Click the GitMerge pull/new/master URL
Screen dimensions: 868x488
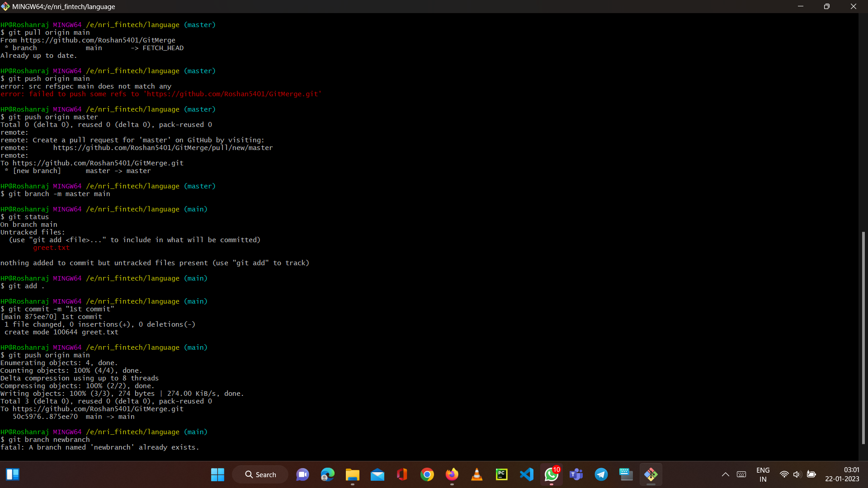(x=163, y=148)
